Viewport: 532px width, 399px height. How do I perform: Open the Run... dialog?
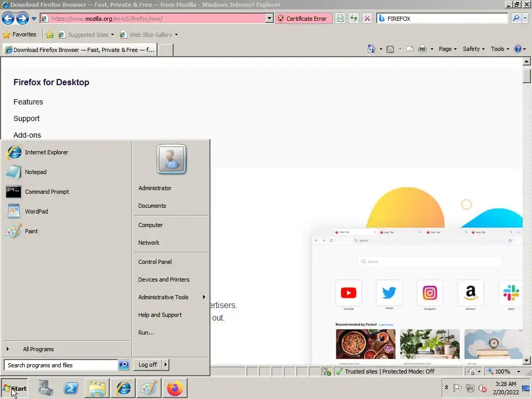(171, 332)
